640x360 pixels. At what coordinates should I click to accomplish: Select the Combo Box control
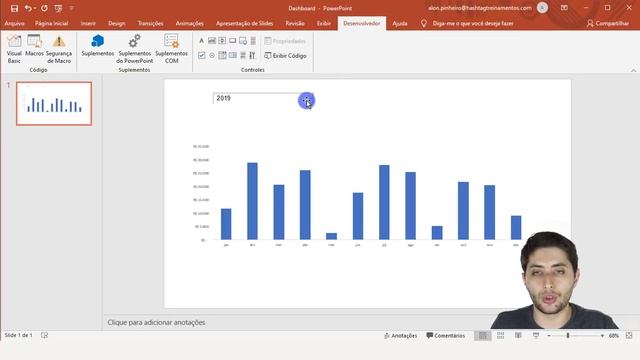(x=222, y=56)
